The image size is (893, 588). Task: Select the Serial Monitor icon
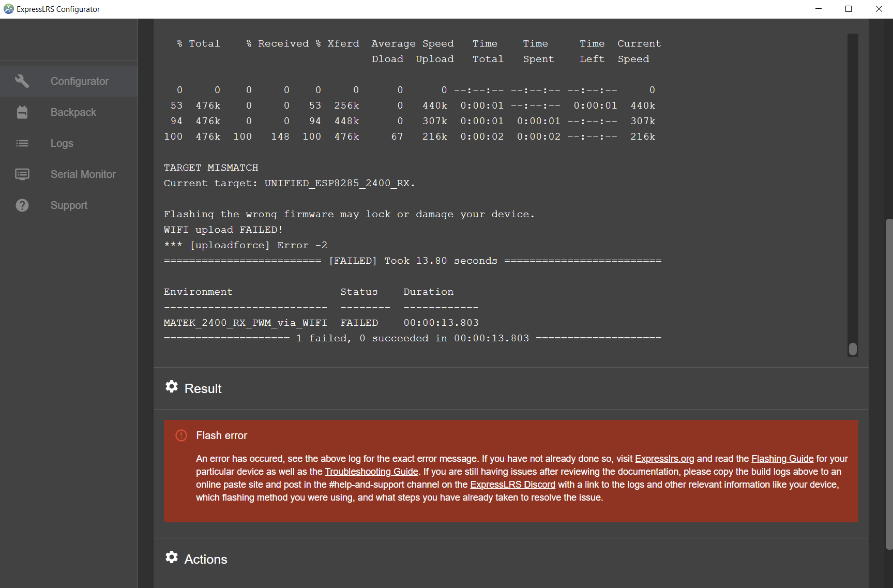pos(22,174)
